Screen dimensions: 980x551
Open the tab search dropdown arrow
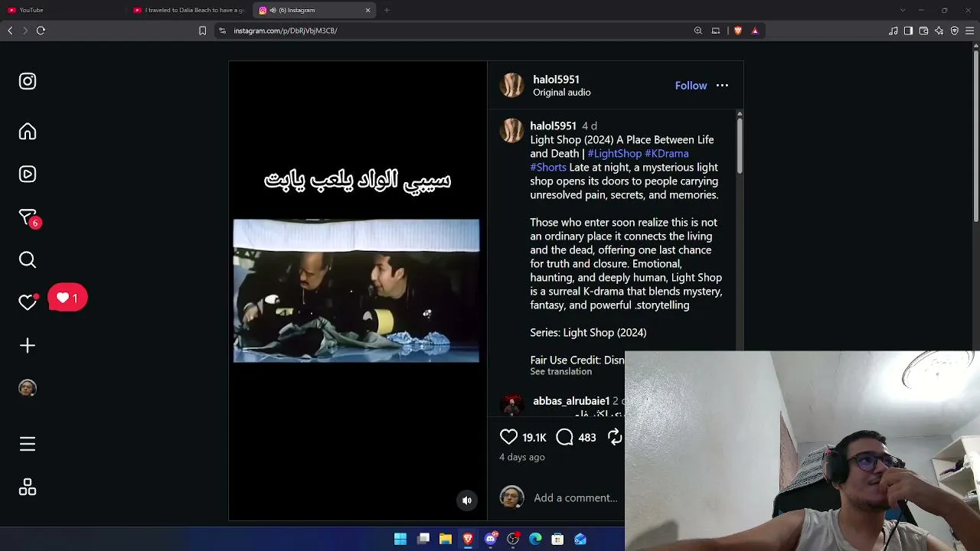point(903,10)
